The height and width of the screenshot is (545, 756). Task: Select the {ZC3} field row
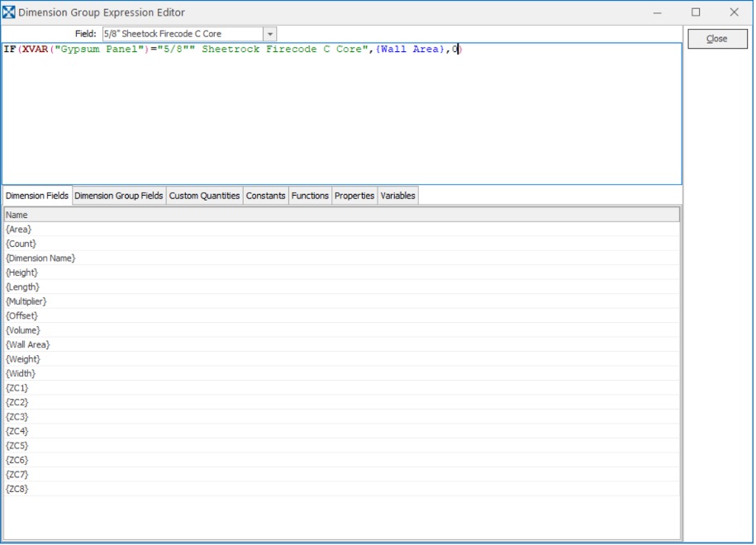pyautogui.click(x=342, y=417)
